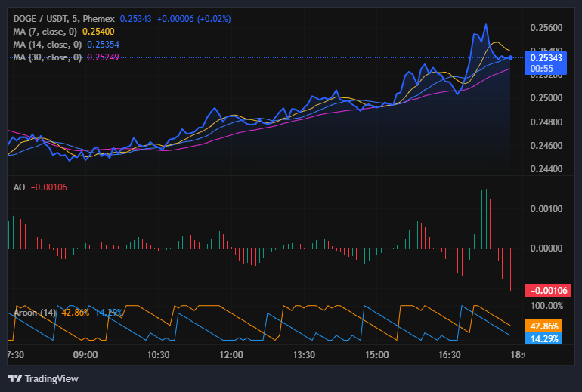Click the 0.00100 AO axis label
The width and height of the screenshot is (582, 392).
546,208
